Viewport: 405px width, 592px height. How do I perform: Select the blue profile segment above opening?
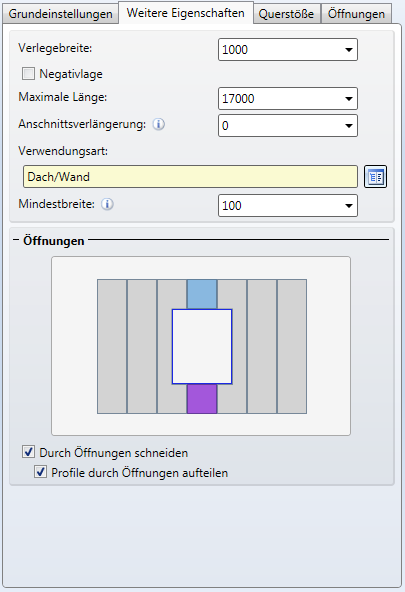(x=202, y=294)
